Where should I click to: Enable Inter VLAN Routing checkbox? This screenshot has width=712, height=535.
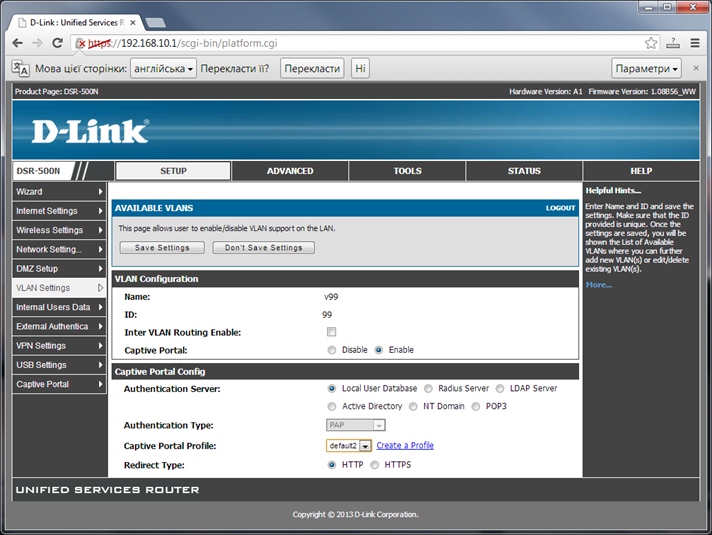point(331,332)
